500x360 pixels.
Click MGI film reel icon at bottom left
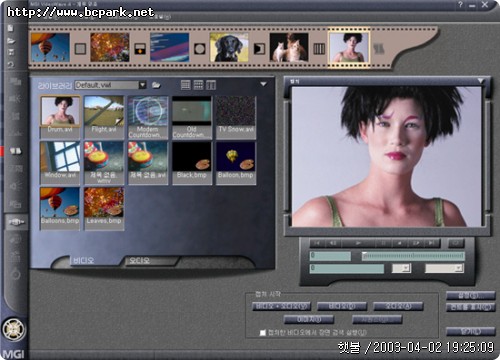13,329
